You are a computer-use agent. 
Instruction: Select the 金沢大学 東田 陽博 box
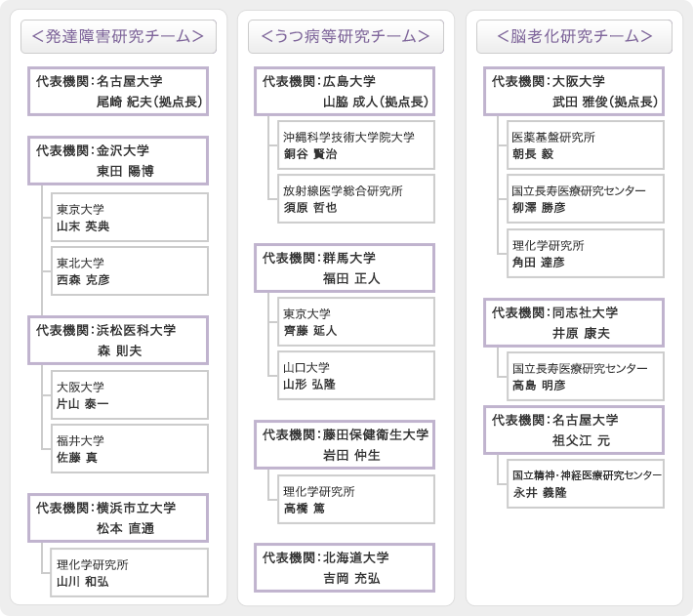[118, 160]
